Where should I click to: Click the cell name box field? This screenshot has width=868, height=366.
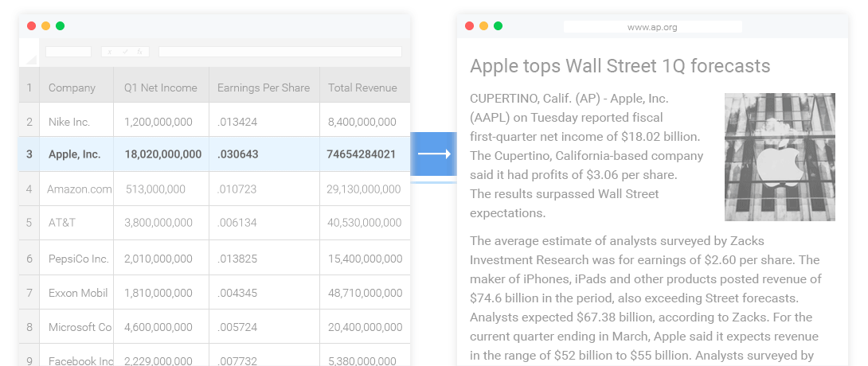click(68, 52)
